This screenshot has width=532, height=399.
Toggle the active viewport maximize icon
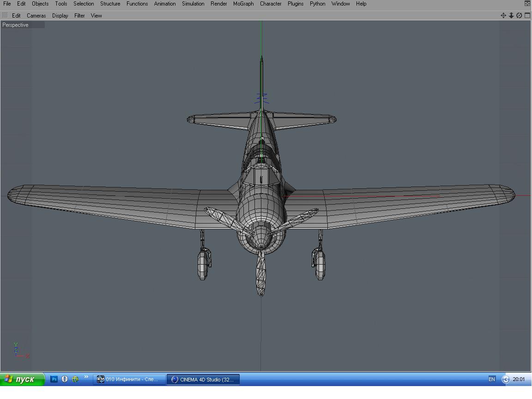click(527, 15)
